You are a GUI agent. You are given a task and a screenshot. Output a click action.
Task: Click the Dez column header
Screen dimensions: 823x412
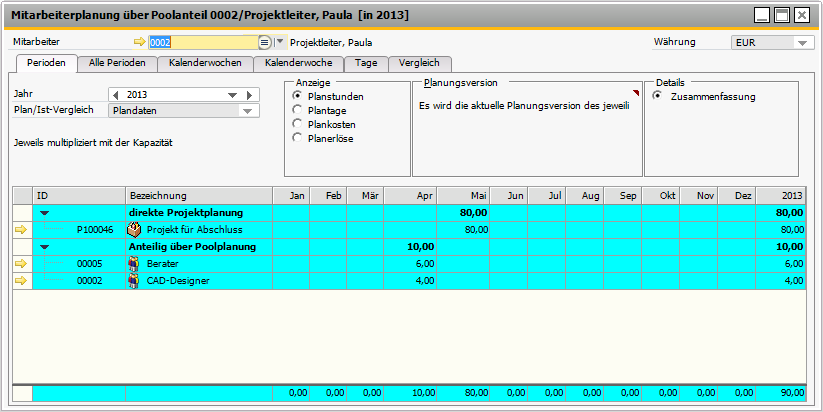(x=736, y=196)
